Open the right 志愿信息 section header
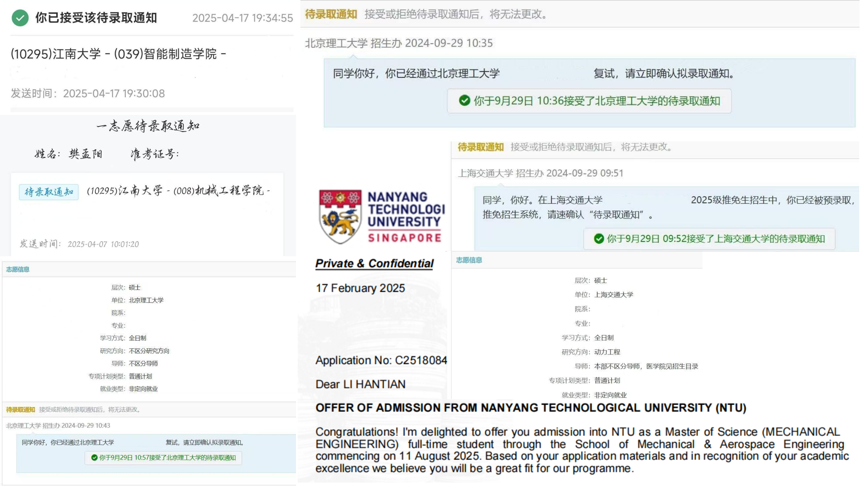 (x=469, y=260)
